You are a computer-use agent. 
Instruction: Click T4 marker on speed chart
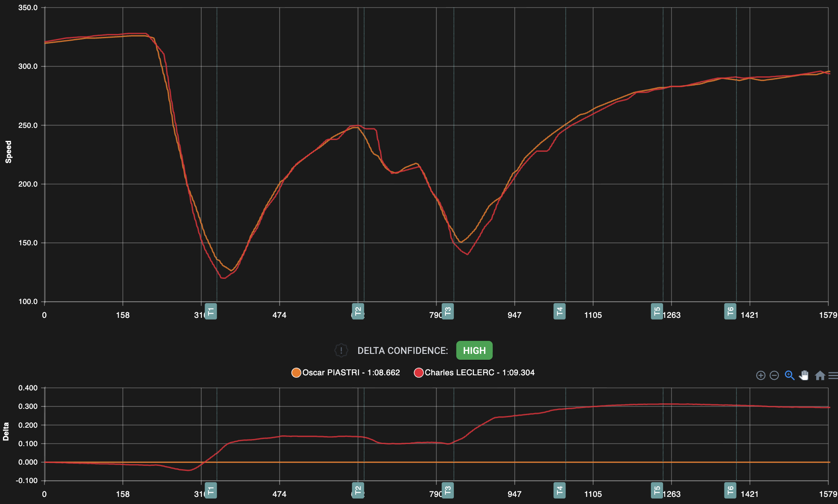[560, 311]
